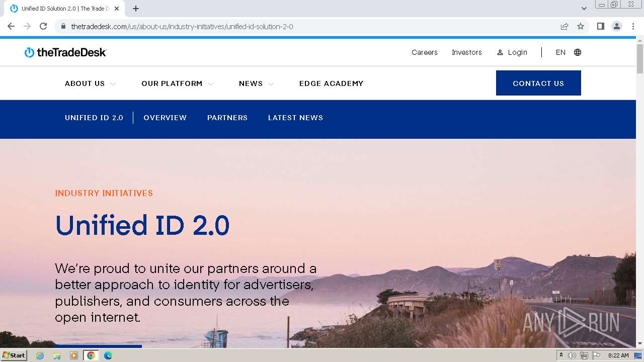Share this page via the share icon
The height and width of the screenshot is (362, 644).
(565, 26)
